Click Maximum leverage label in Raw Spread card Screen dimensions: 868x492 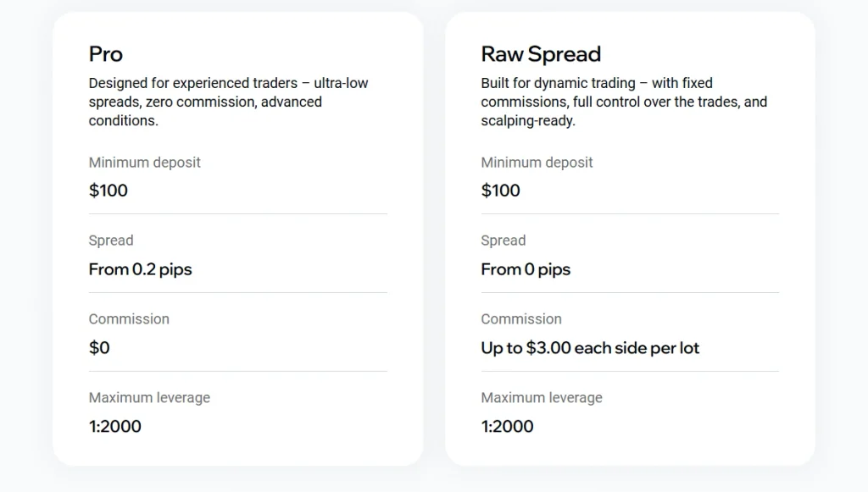[x=542, y=398]
